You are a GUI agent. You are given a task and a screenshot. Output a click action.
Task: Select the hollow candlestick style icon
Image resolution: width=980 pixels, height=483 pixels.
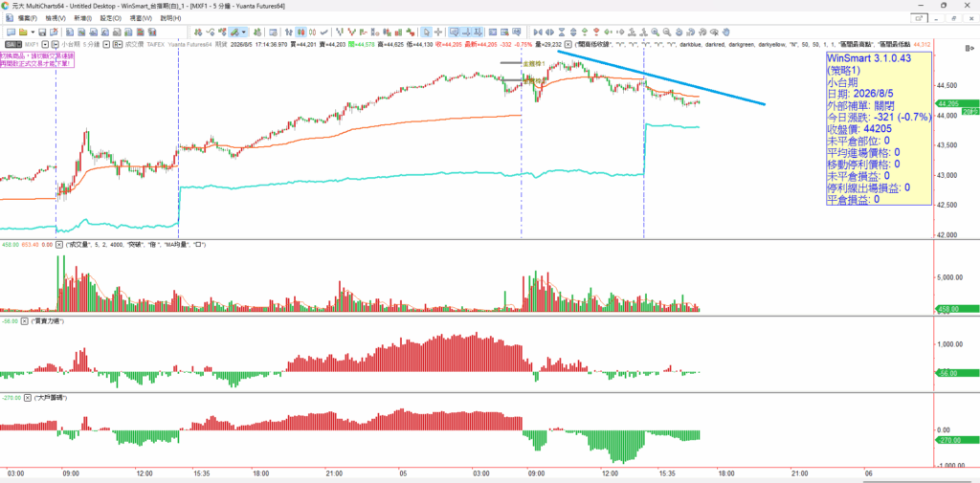tap(313, 32)
